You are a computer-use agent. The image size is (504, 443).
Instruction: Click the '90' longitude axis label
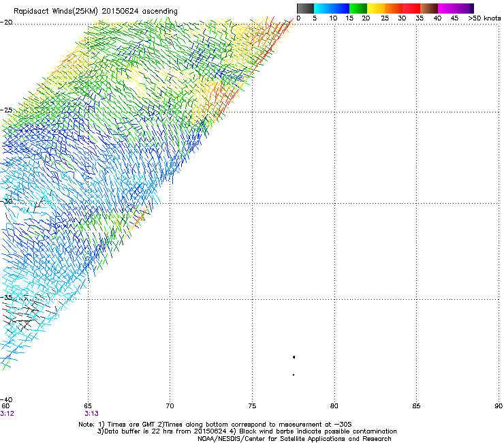point(499,406)
